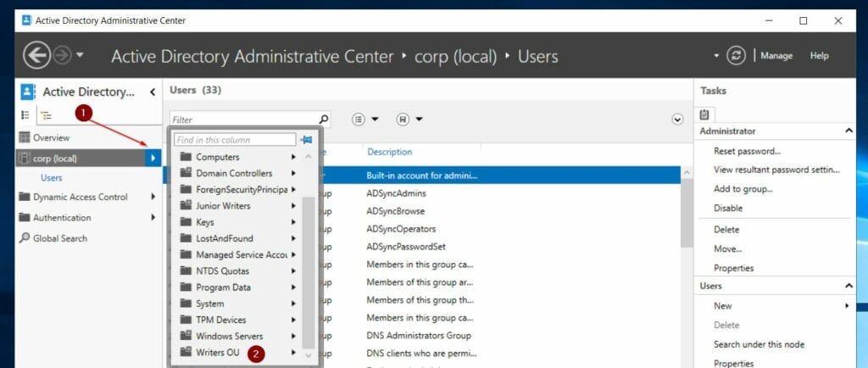
Task: Click the refresh icon in header
Action: (736, 55)
